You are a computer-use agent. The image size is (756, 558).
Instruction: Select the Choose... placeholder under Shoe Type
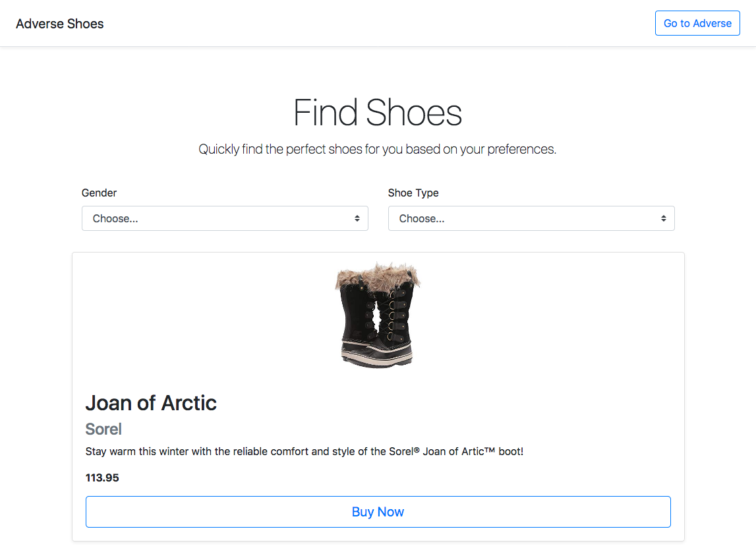tap(422, 218)
